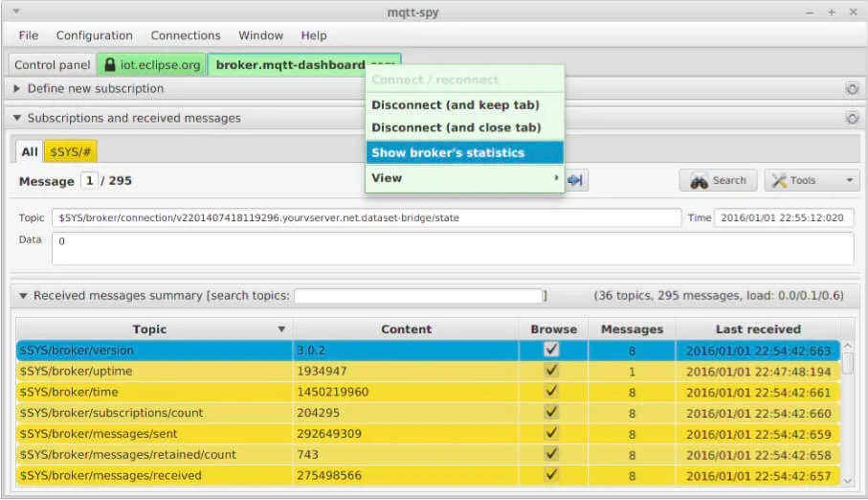The height and width of the screenshot is (500, 868).
Task: Open the Connections menu
Action: [x=186, y=35]
